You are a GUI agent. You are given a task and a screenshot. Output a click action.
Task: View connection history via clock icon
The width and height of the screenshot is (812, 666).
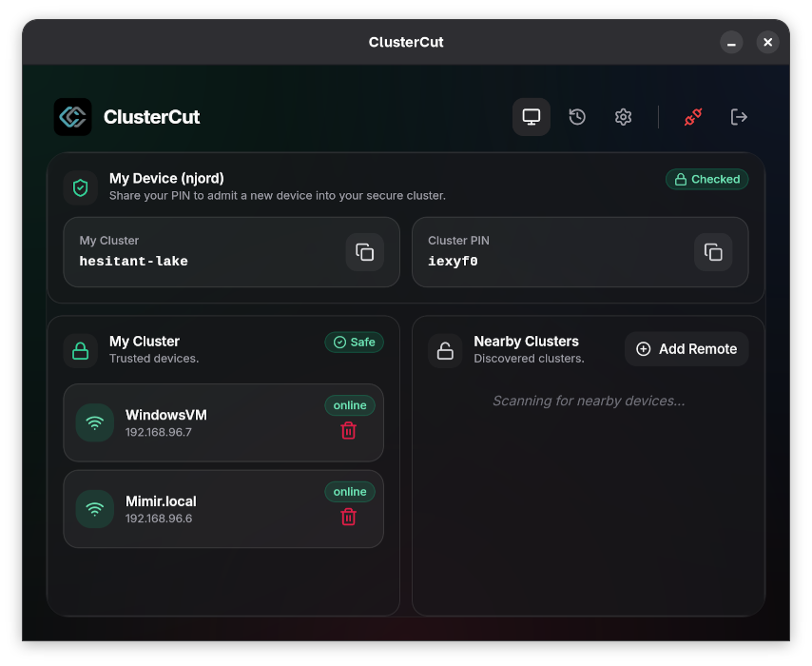tap(576, 117)
